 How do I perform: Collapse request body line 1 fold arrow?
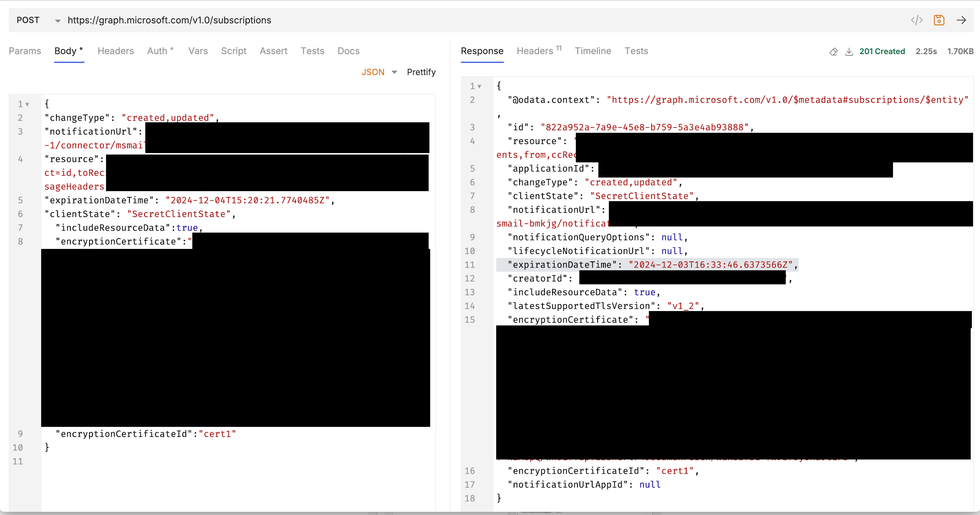[28, 104]
